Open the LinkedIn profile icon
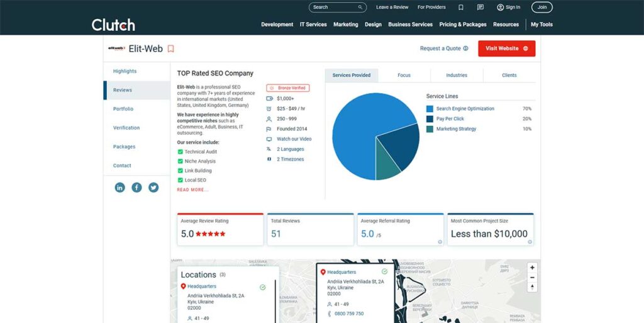644x323 pixels. click(120, 188)
